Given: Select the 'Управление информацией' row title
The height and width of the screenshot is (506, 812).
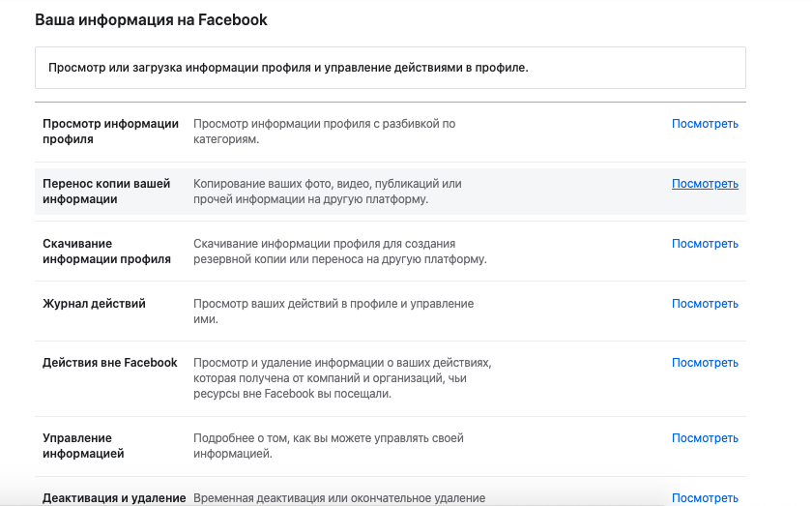Looking at the screenshot, I should [x=83, y=446].
